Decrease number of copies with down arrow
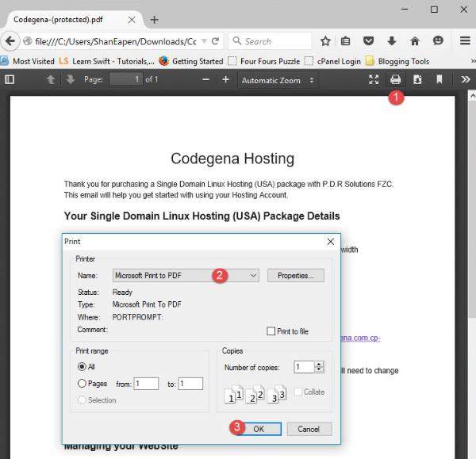This screenshot has width=476, height=459. (x=319, y=369)
